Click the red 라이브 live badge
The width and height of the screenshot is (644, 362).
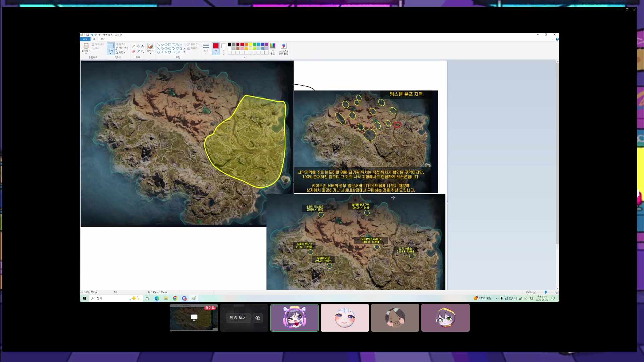point(210,308)
